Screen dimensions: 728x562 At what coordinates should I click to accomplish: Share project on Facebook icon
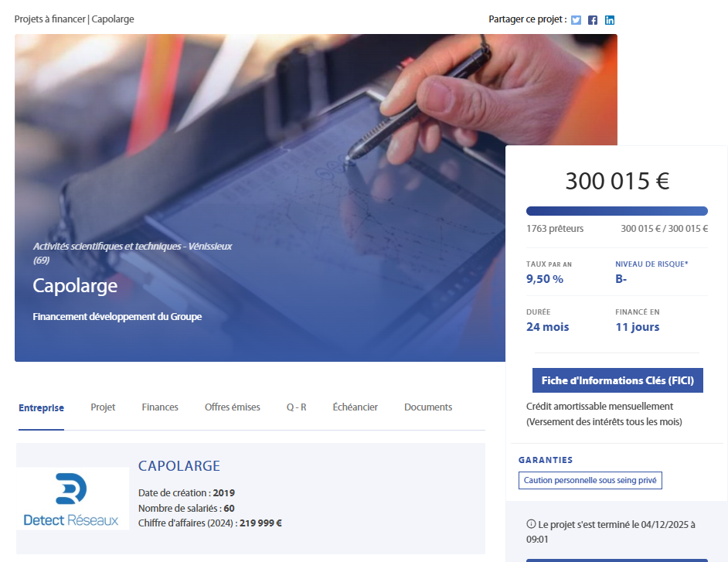pyautogui.click(x=593, y=20)
